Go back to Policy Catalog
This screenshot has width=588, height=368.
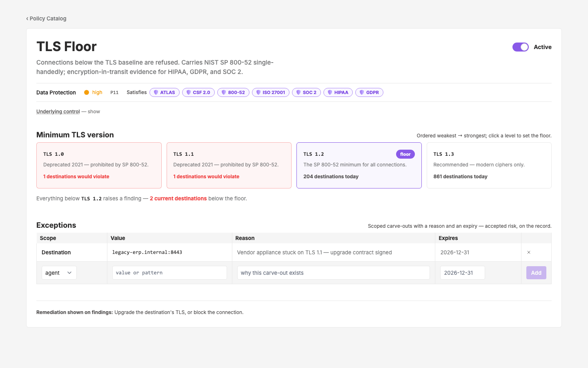[46, 18]
